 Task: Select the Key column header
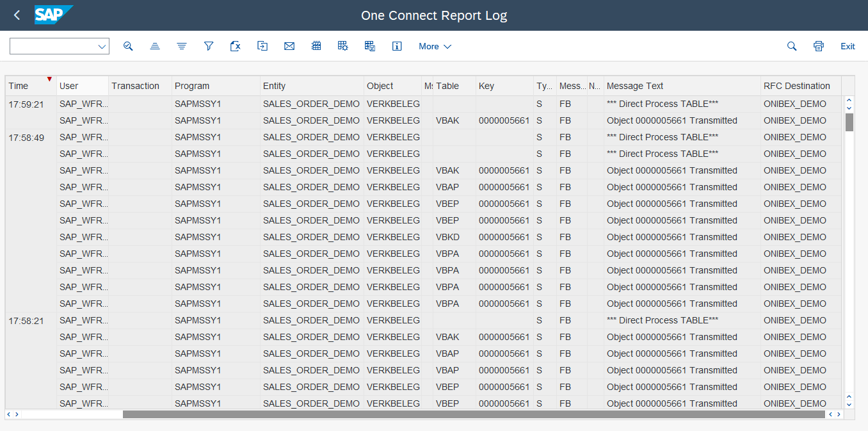[x=504, y=86]
